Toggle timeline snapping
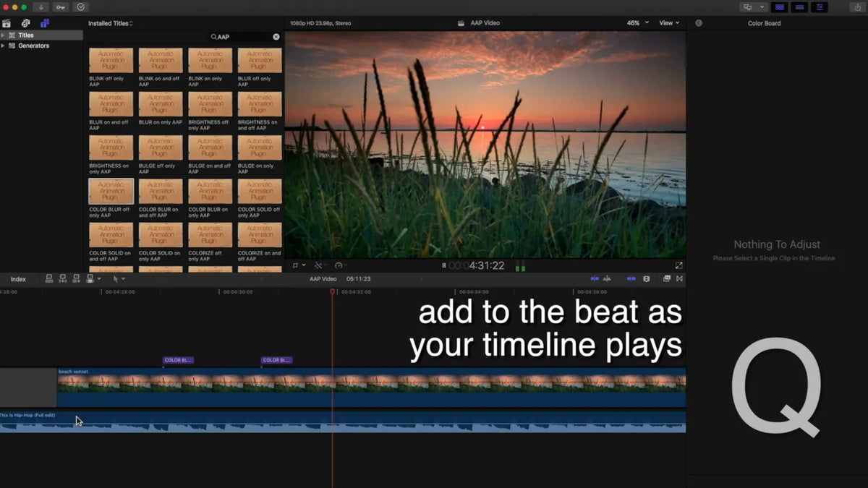Image resolution: width=868 pixels, height=488 pixels. coord(631,278)
